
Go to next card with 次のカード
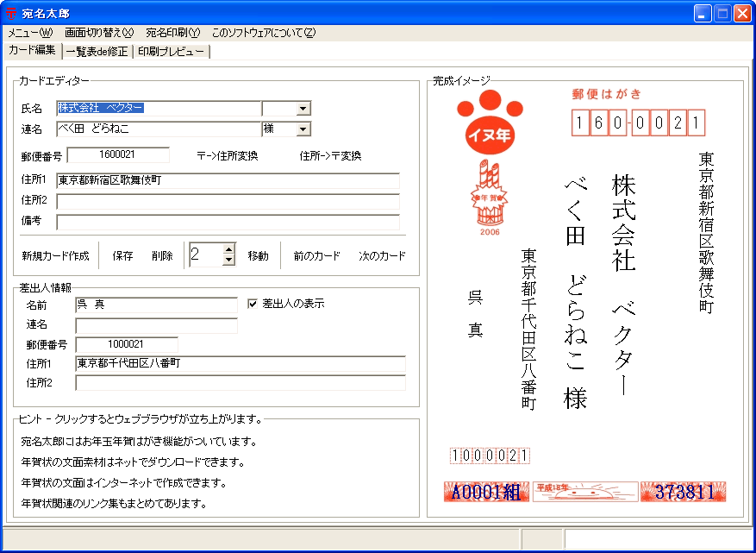coord(382,255)
